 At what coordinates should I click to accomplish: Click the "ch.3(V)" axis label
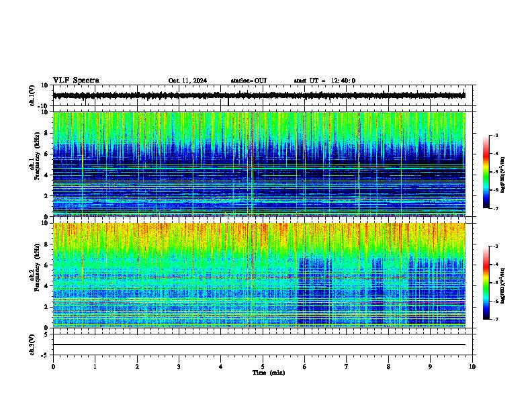(32, 345)
